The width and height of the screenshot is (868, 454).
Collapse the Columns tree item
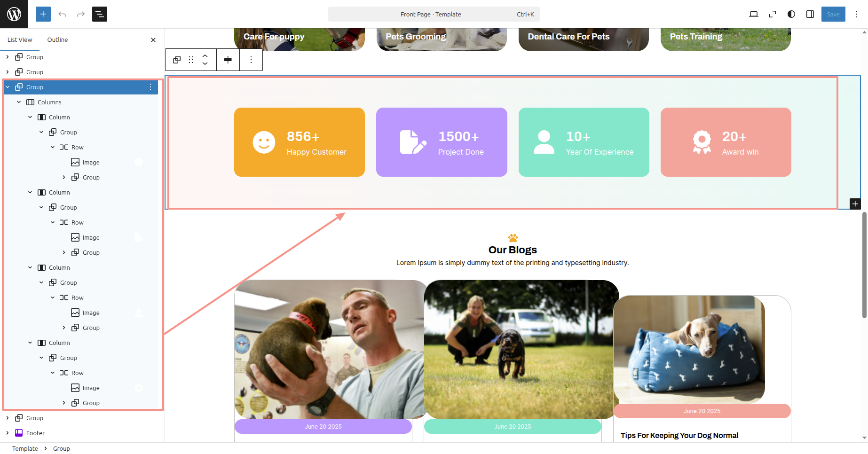pyautogui.click(x=19, y=102)
